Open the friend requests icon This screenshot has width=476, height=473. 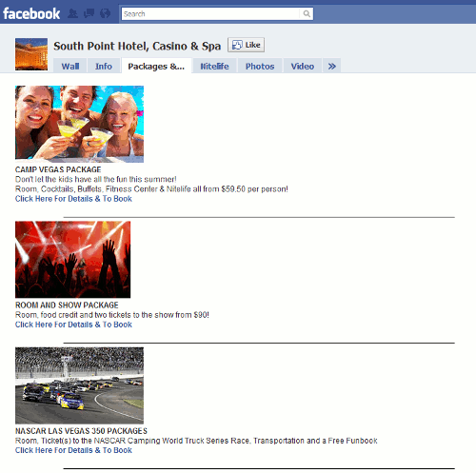tap(73, 13)
